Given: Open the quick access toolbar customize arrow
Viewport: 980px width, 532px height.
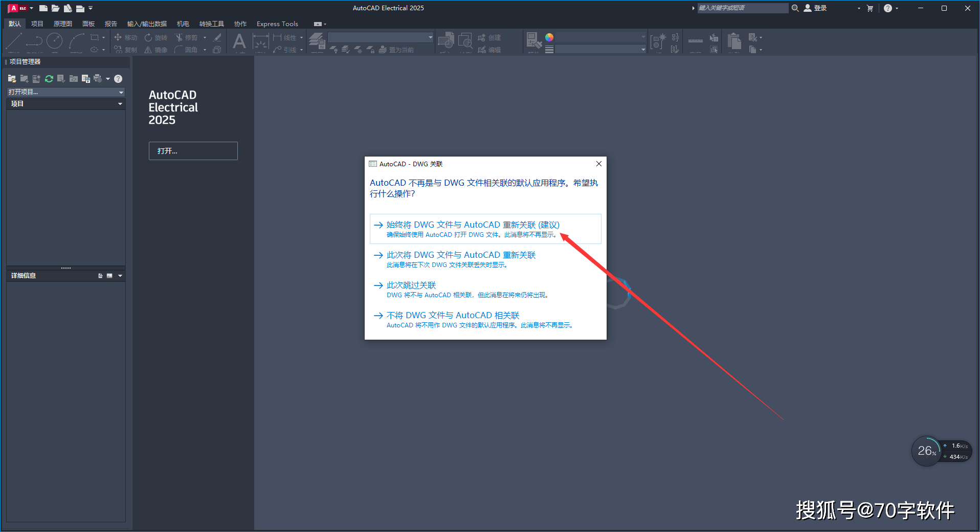Looking at the screenshot, I should point(91,8).
